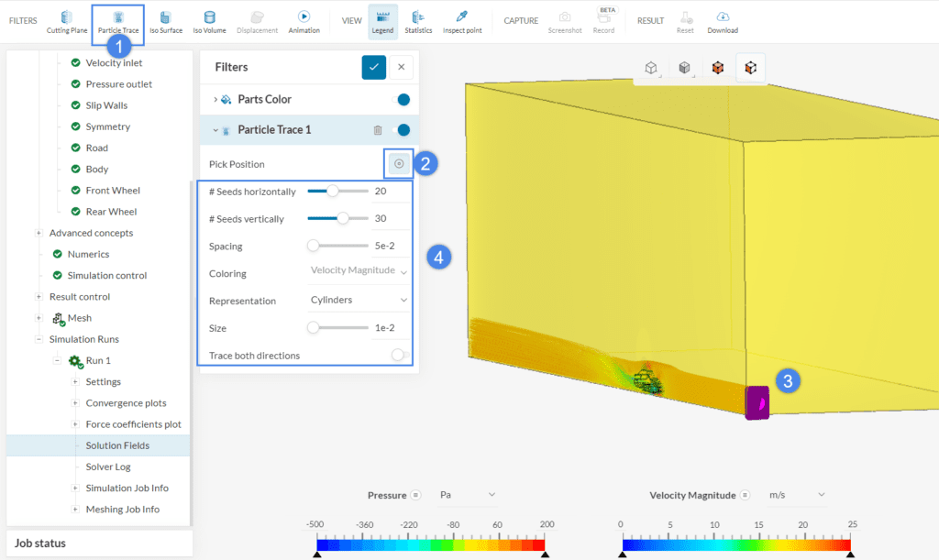The image size is (939, 560).
Task: Disable the Particle Trace 1 switch
Action: [401, 130]
